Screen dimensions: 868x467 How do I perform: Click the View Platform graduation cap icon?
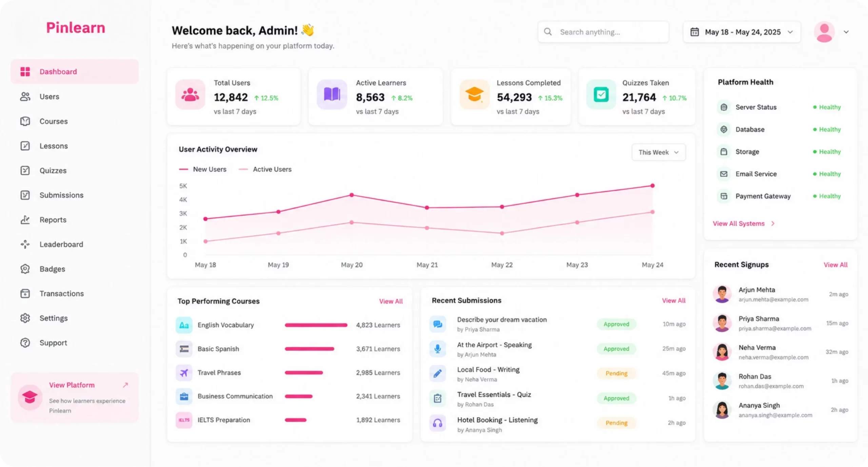coord(30,397)
